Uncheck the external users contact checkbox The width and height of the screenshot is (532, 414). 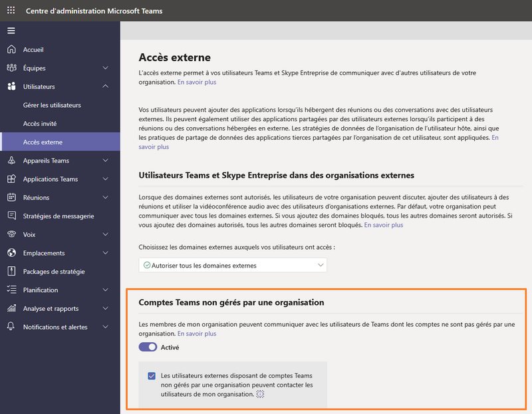(x=152, y=375)
